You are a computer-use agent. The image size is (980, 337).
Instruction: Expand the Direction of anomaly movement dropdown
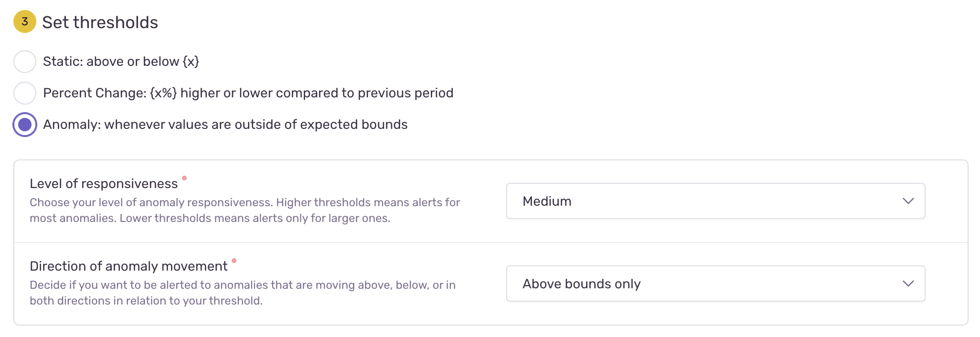point(715,284)
